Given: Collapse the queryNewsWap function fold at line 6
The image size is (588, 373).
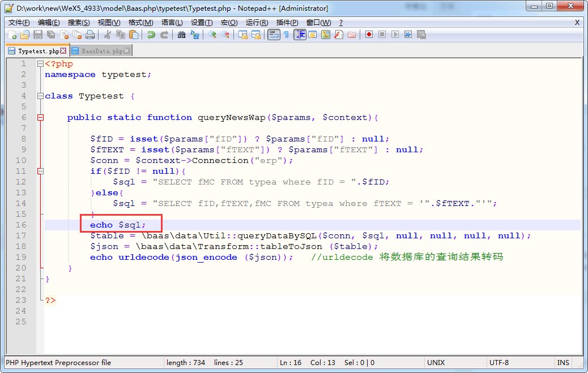Looking at the screenshot, I should click(x=40, y=117).
